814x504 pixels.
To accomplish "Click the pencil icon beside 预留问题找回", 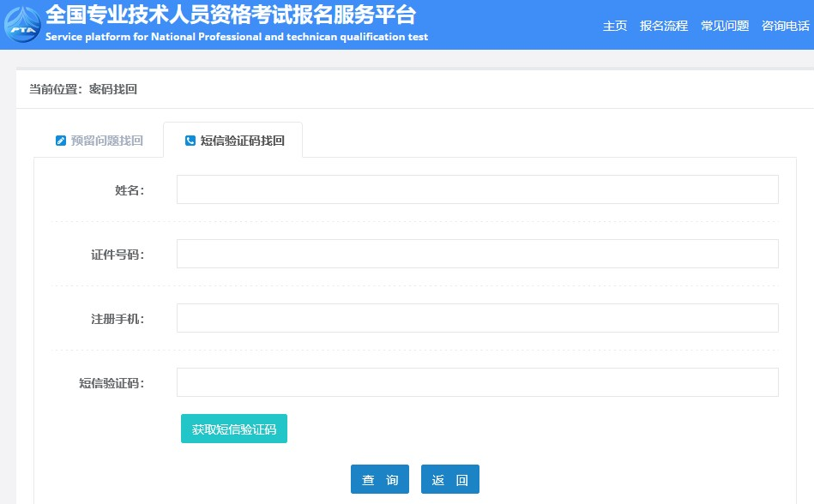I will coord(60,141).
